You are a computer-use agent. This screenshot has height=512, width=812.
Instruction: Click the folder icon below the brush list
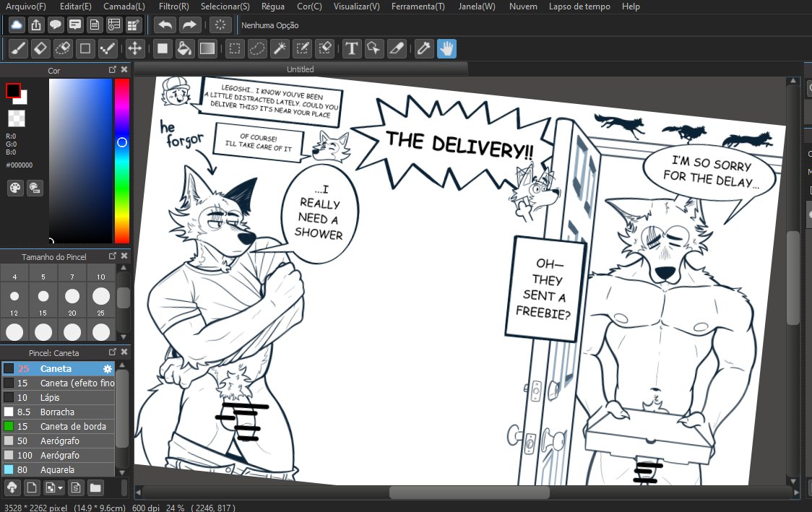95,487
